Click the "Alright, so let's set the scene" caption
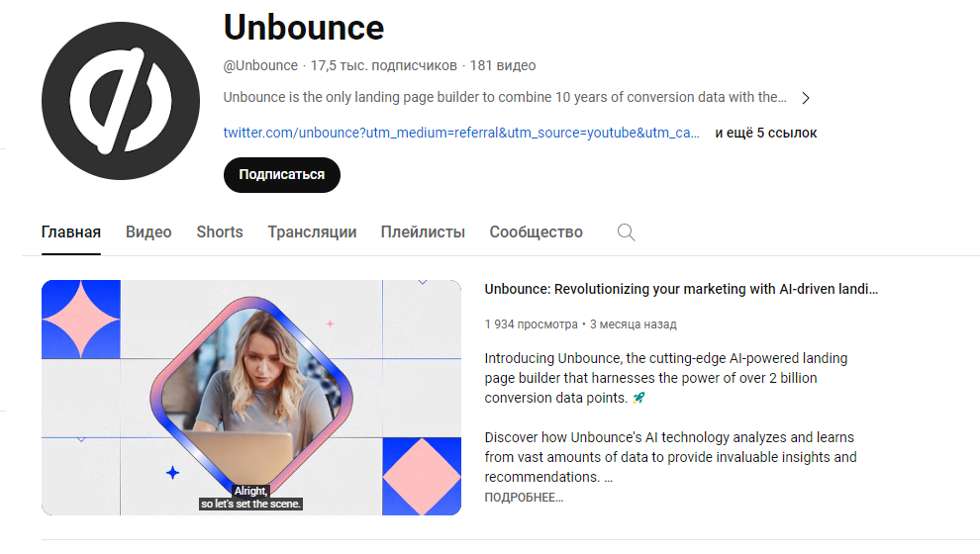This screenshot has height=554, width=980. point(251,497)
